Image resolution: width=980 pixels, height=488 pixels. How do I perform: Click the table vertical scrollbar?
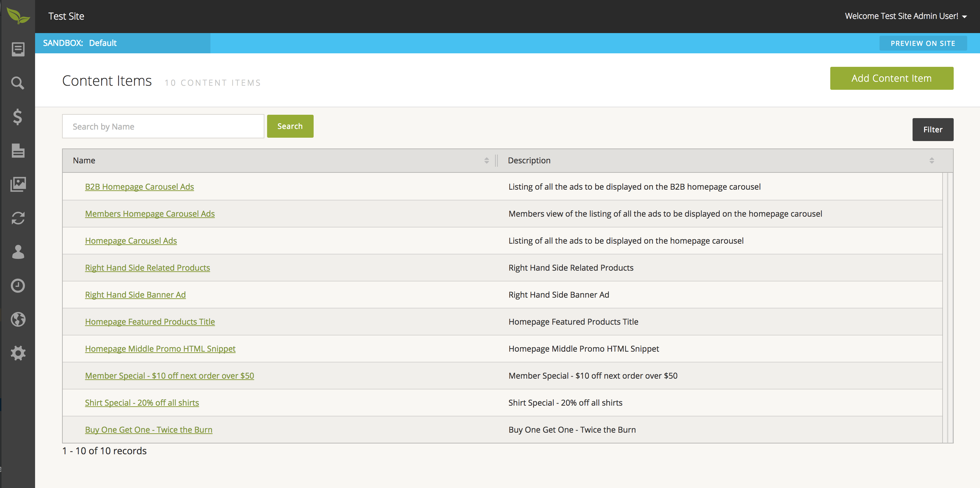948,307
